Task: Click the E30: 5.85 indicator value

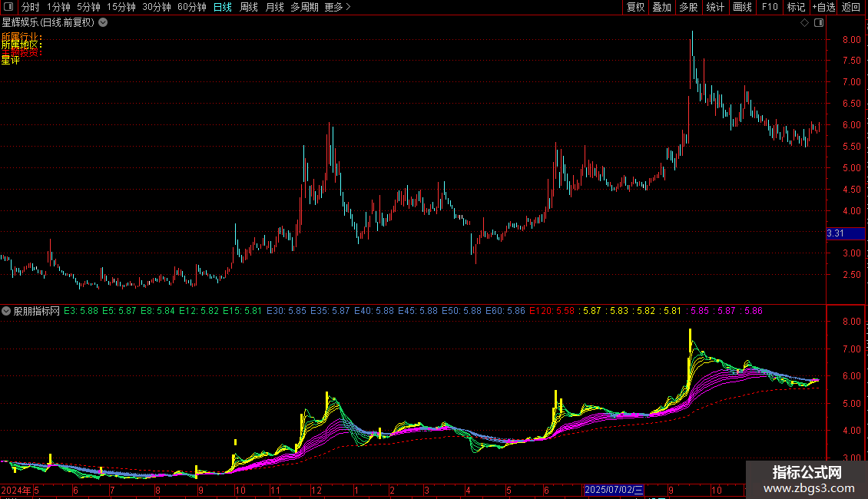Action: tap(287, 311)
